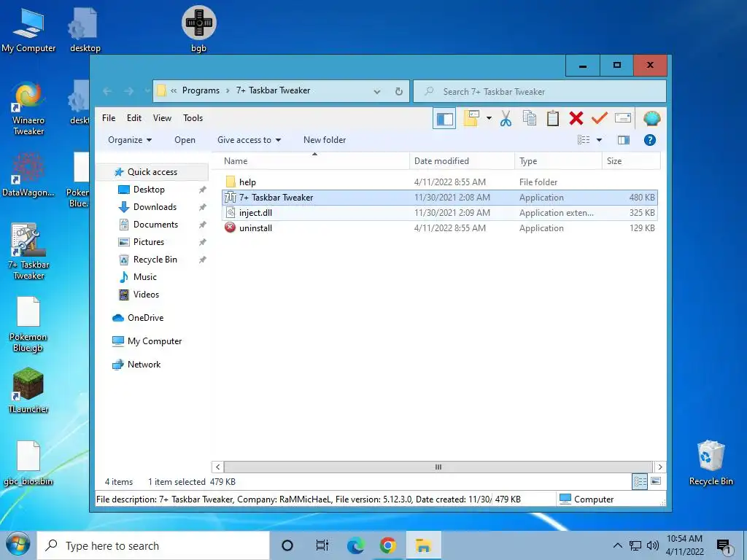Expand the Give access to dropdown
The height and width of the screenshot is (560, 747).
click(x=249, y=140)
